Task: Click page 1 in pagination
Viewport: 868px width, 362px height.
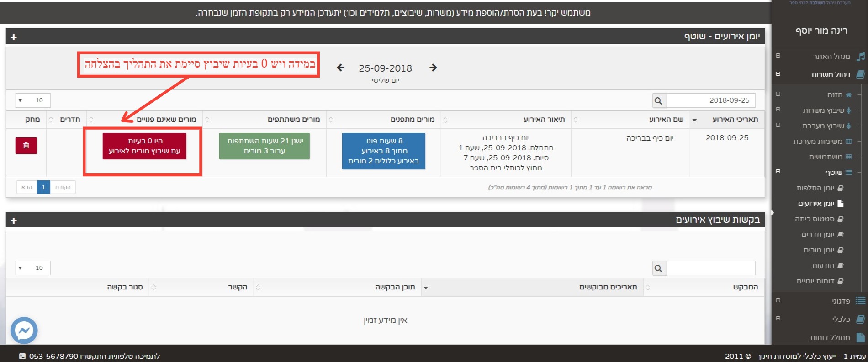Action: tap(43, 187)
